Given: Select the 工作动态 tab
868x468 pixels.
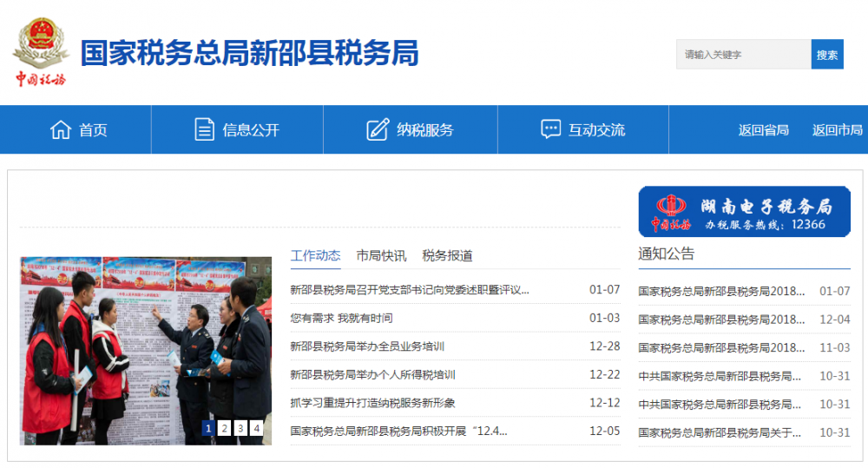Looking at the screenshot, I should click(x=315, y=255).
